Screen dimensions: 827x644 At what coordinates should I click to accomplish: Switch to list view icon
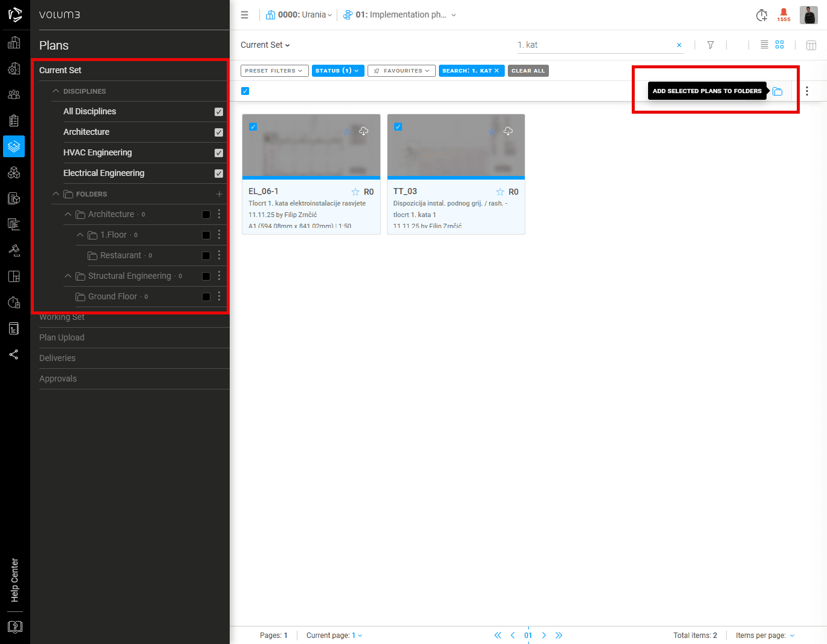point(764,45)
